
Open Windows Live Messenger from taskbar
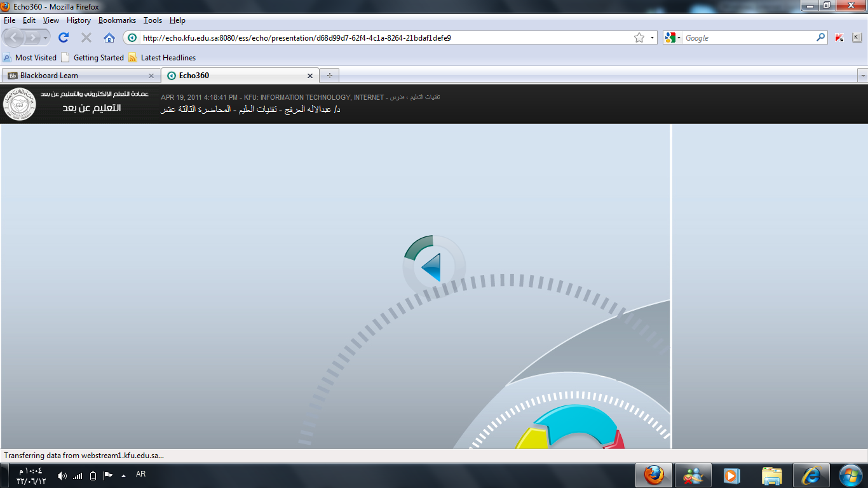click(693, 475)
